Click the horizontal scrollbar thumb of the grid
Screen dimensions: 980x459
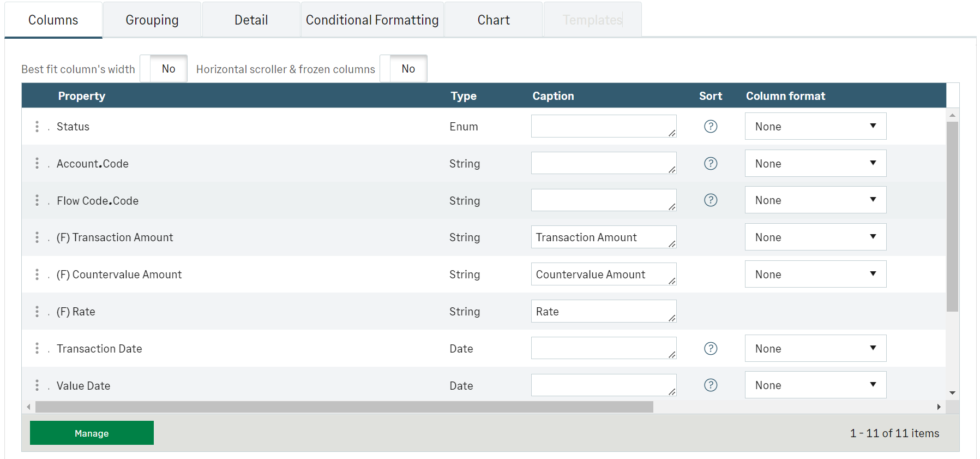pyautogui.click(x=344, y=407)
